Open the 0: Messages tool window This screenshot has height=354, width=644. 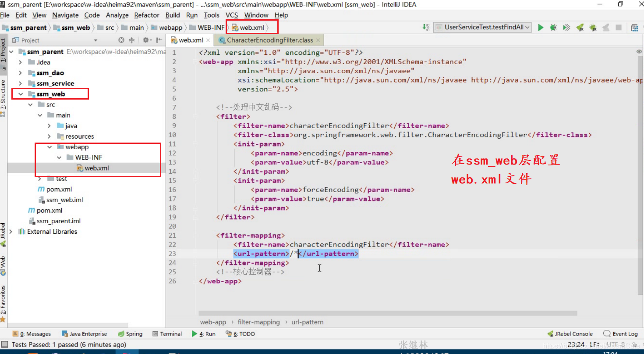point(32,334)
